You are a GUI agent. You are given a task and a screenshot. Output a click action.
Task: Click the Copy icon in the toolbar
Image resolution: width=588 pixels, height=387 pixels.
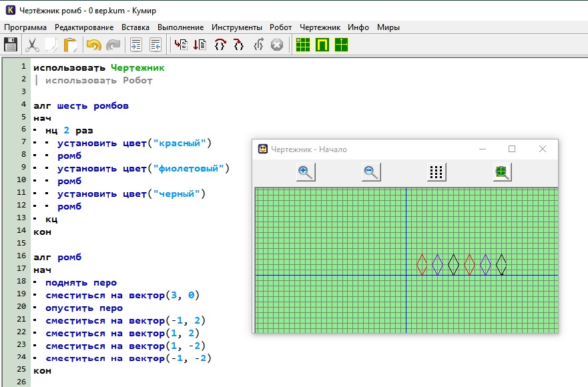51,45
